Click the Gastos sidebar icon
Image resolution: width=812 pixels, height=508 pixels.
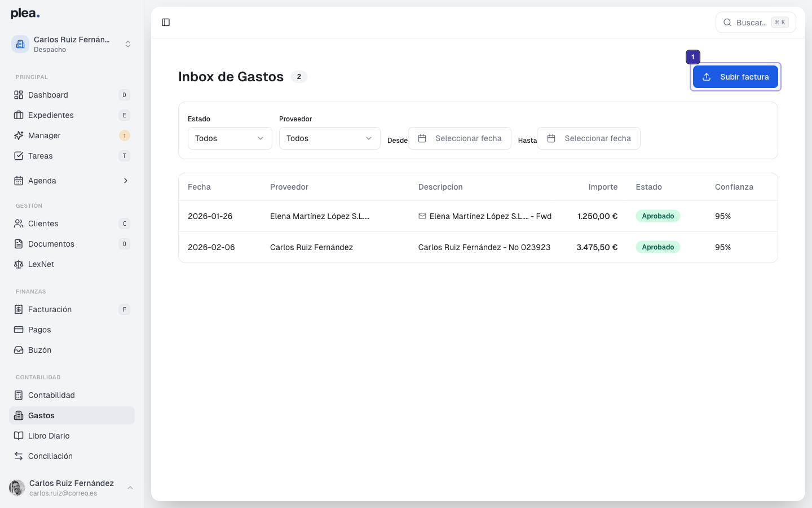19,415
